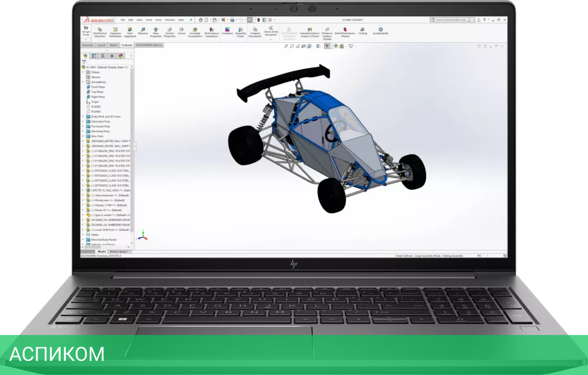Switch to the Motion Study 1 tab
588x375 pixels.
[x=119, y=251]
